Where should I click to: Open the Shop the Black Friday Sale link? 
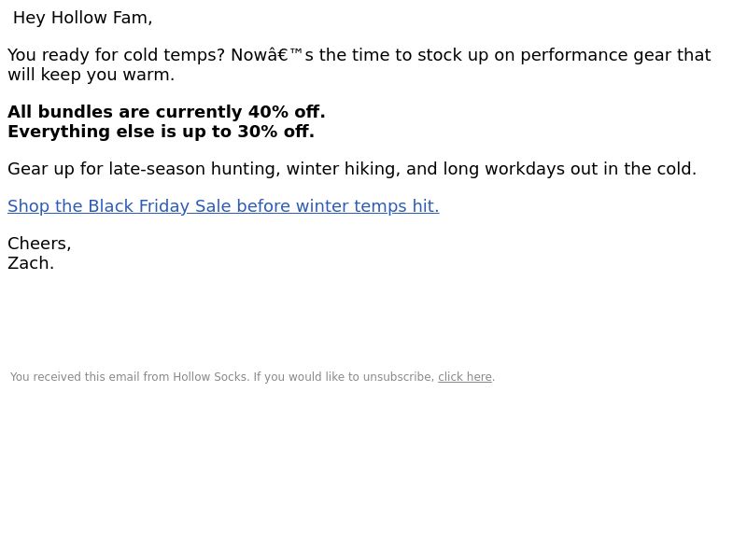coord(223,206)
